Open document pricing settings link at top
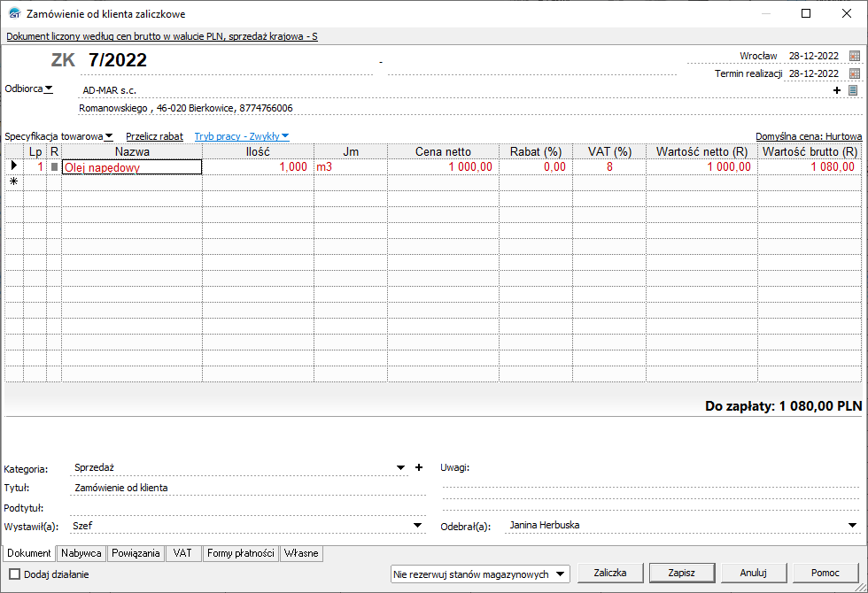 pyautogui.click(x=161, y=36)
